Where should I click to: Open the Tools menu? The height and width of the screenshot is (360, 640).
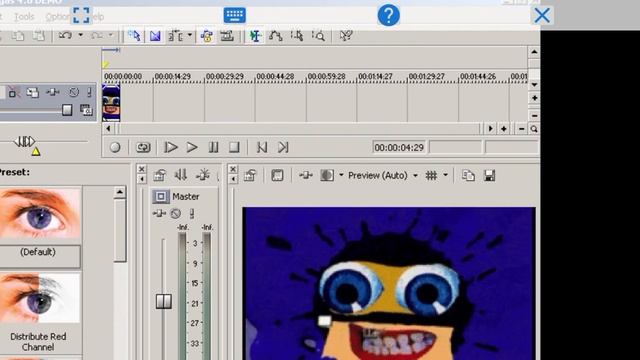click(24, 17)
